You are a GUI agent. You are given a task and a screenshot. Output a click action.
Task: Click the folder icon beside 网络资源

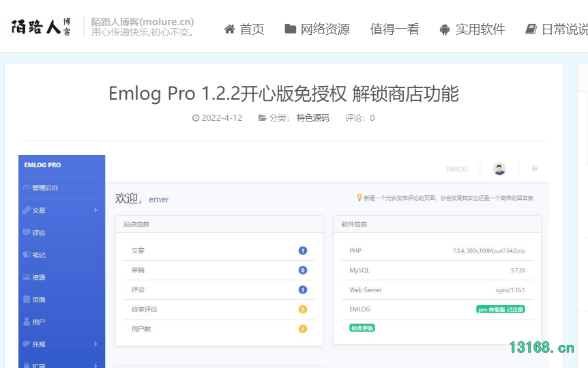coord(291,29)
